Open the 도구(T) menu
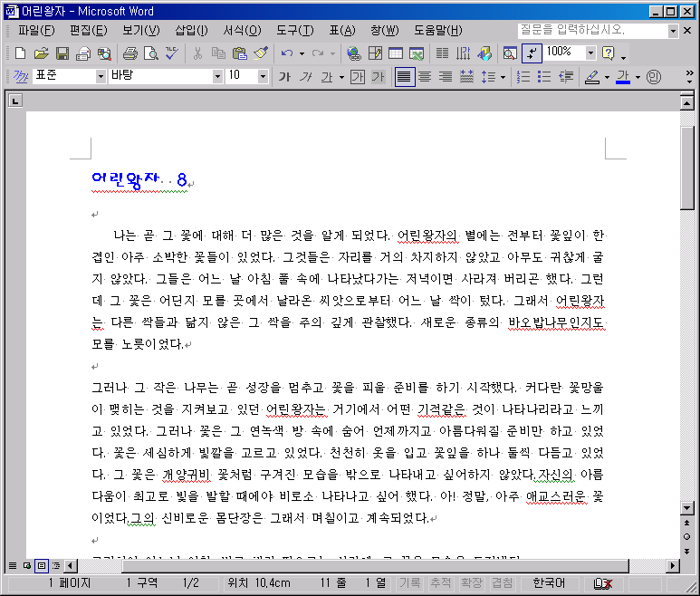 (x=295, y=31)
